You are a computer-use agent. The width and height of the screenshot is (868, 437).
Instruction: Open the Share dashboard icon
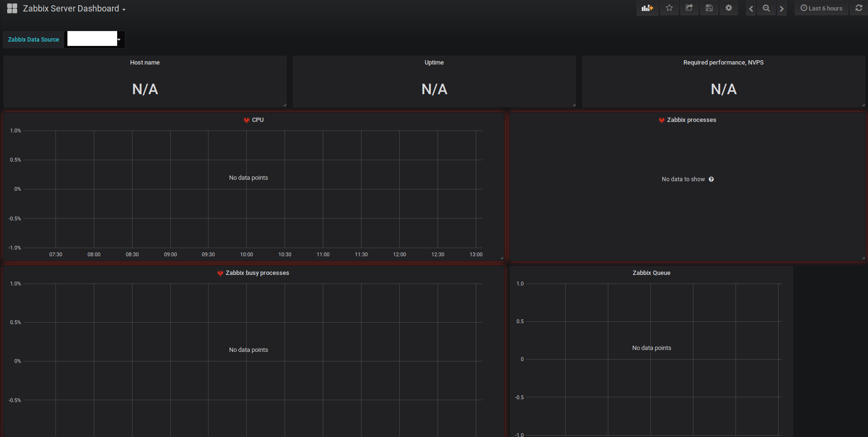pyautogui.click(x=689, y=8)
